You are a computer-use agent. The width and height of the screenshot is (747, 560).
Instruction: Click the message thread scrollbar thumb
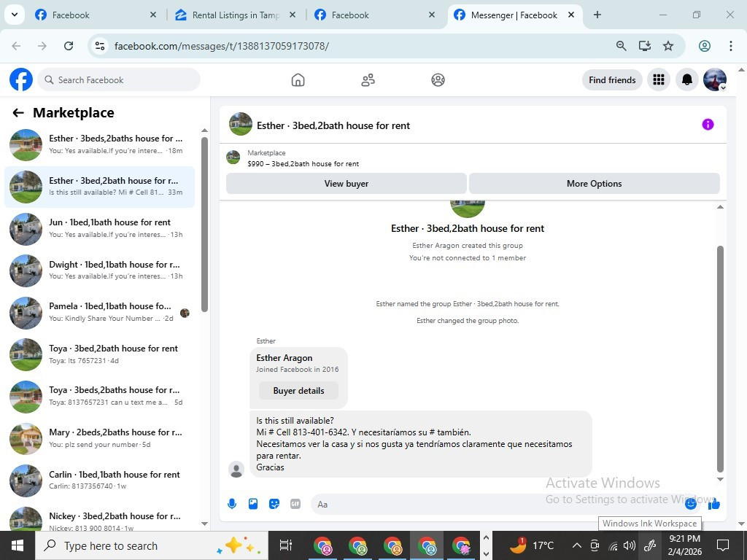tap(720, 359)
